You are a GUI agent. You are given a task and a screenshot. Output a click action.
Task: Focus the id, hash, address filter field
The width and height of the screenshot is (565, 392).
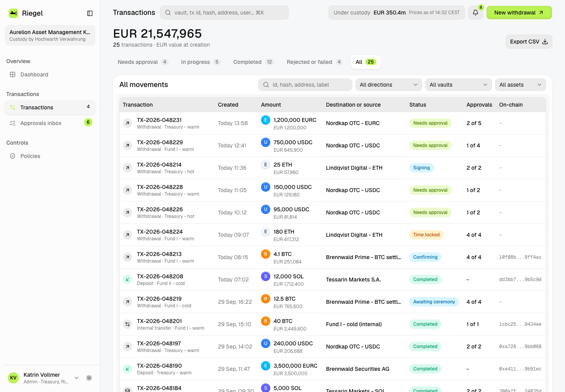pyautogui.click(x=305, y=85)
